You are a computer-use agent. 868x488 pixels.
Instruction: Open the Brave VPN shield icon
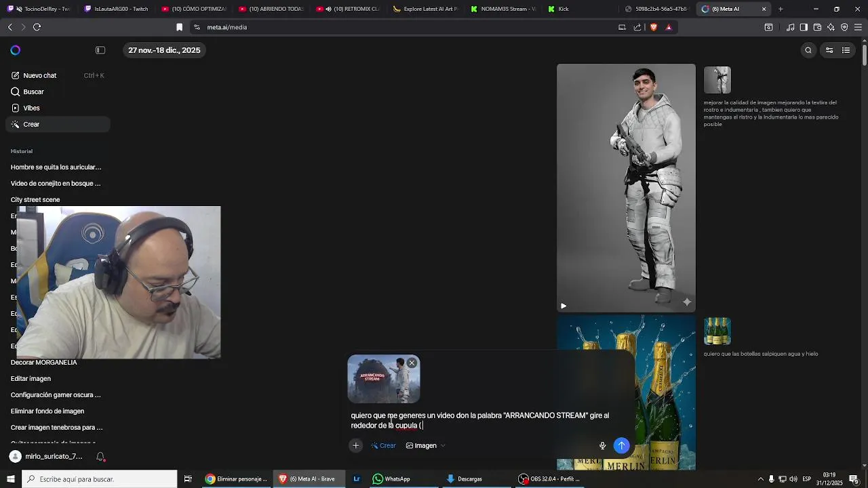point(844,27)
